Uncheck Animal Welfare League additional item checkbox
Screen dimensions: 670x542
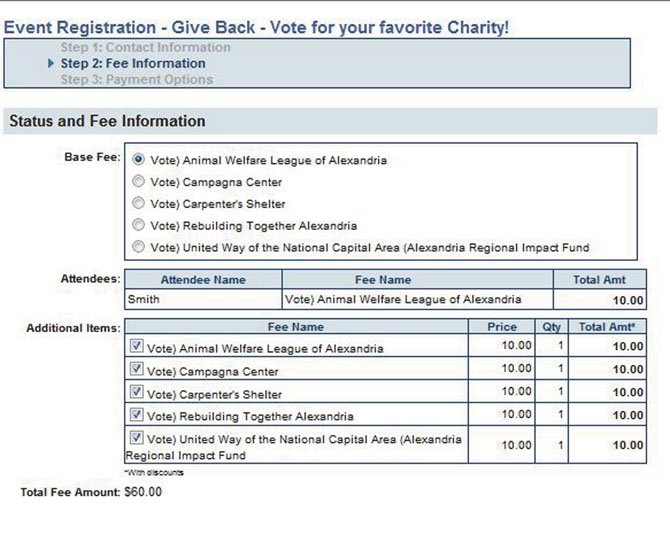pos(136,345)
